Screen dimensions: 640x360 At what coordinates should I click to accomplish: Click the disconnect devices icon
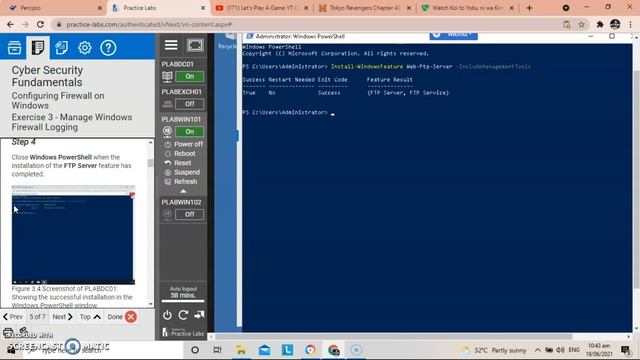click(x=199, y=315)
